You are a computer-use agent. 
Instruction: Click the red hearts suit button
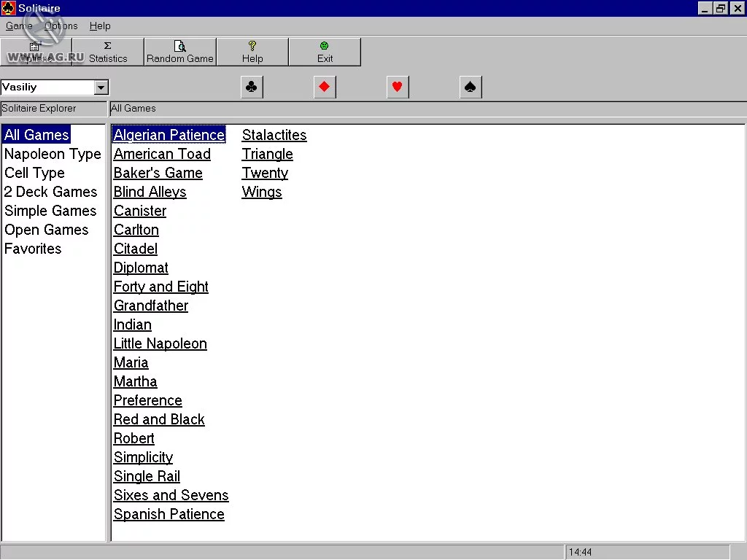(398, 87)
